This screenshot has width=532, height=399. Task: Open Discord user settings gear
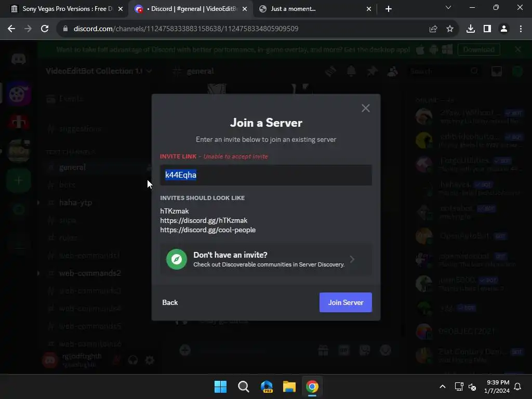pyautogui.click(x=150, y=360)
